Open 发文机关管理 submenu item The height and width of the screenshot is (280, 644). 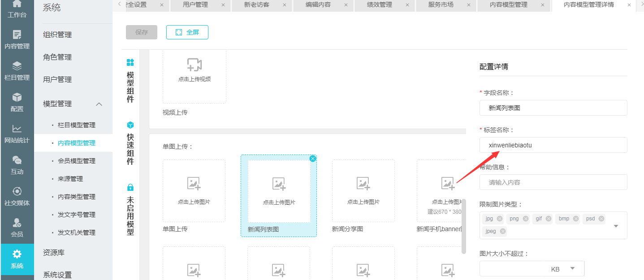coord(77,233)
